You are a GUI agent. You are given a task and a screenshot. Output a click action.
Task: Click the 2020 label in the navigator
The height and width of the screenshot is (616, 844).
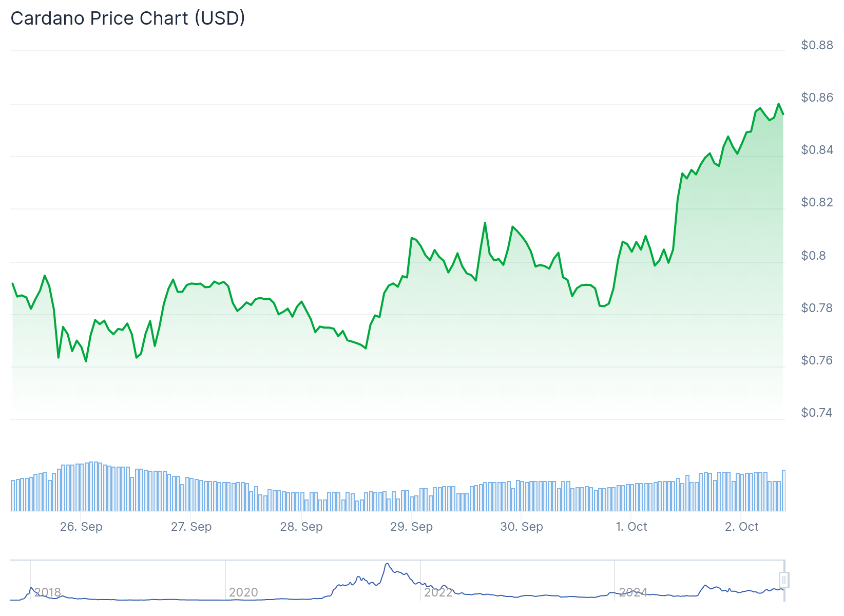point(243,592)
